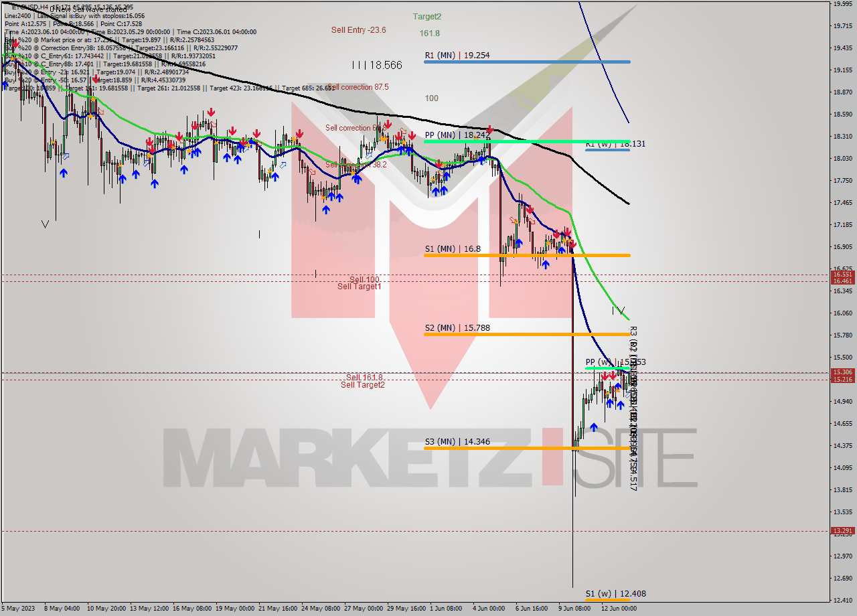Click the S3 (MN) 14.346 support label
The width and height of the screenshot is (857, 616).
[x=458, y=442]
